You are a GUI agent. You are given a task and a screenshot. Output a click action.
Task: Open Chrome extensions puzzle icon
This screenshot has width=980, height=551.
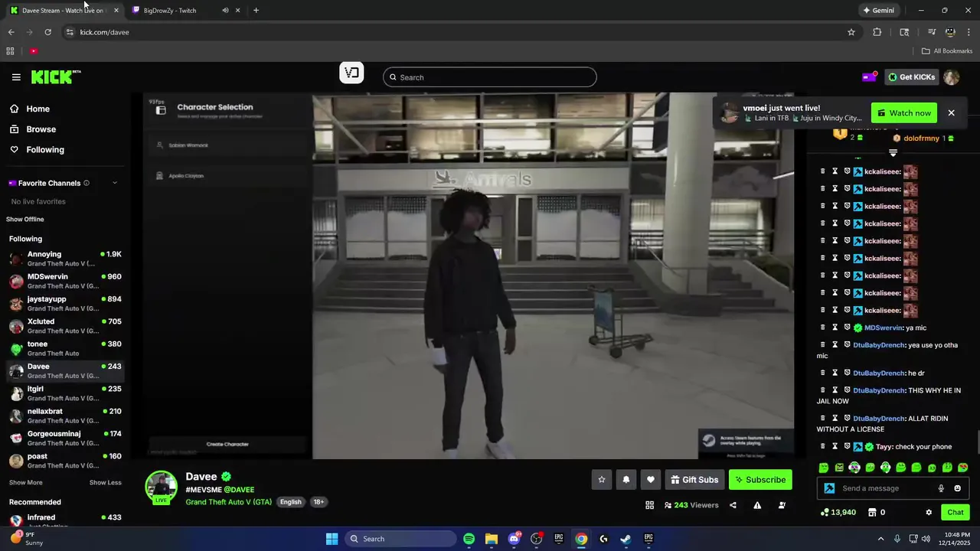877,32
